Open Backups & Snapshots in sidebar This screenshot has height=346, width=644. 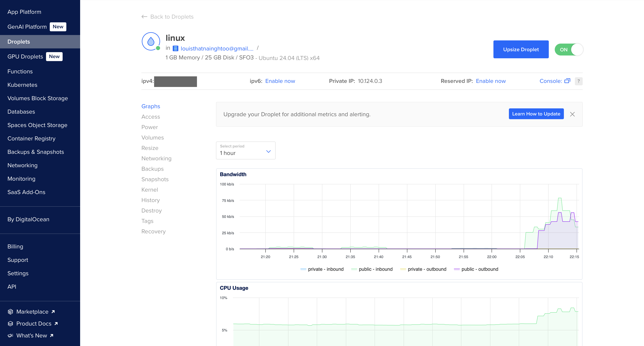click(36, 152)
